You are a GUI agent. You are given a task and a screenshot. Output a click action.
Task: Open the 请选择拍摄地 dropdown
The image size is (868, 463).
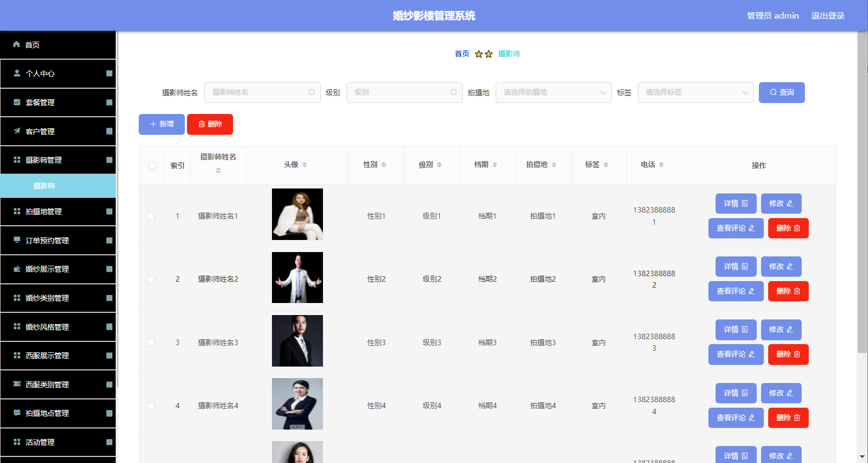point(554,93)
